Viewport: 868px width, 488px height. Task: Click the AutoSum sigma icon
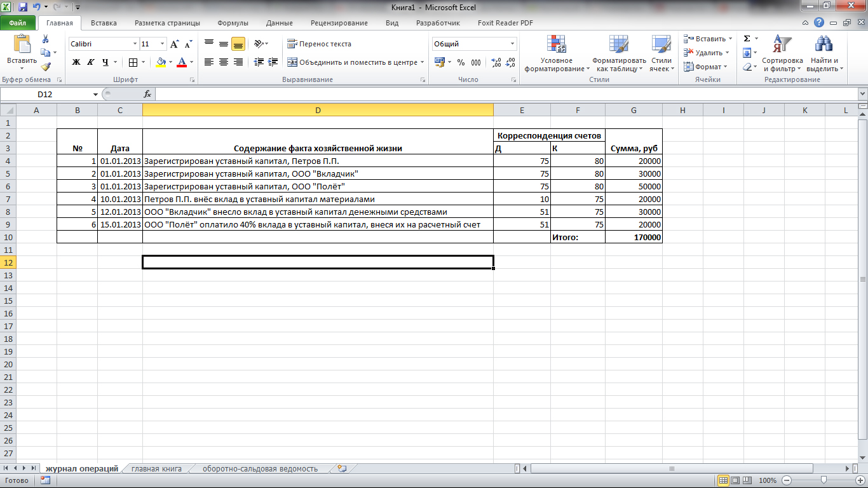[x=747, y=39]
